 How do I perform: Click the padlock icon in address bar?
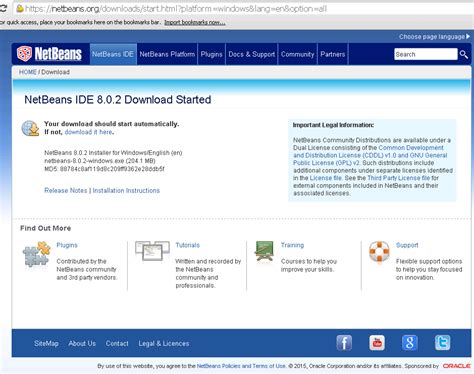pyautogui.click(x=20, y=8)
